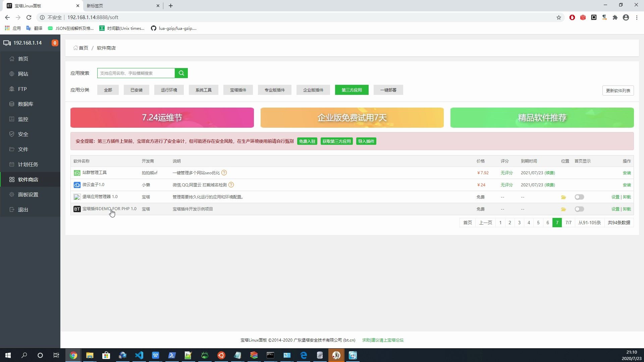Open folder location for 堡塔应用管理器 1.0
644x362 pixels.
(563, 197)
